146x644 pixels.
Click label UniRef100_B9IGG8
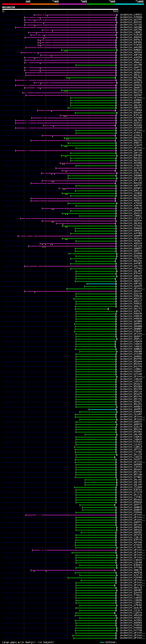pyautogui.click(x=131, y=90)
